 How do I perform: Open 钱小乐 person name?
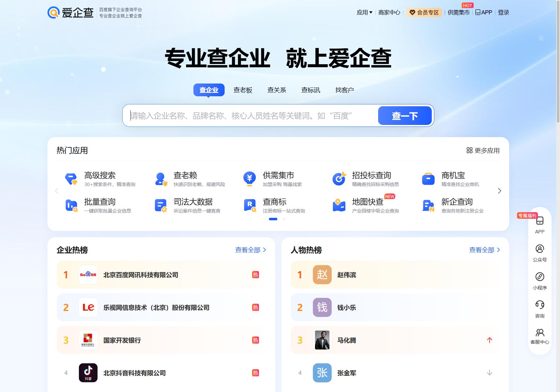click(347, 308)
